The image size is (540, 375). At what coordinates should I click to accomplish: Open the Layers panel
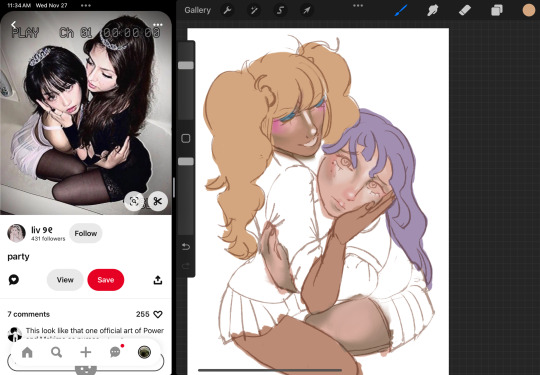497,10
